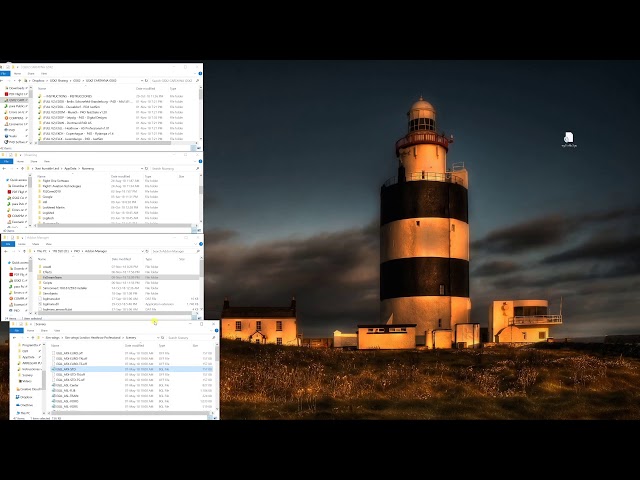This screenshot has width=640, height=480.
Task: Select highlighted BGL file in Scenery window
Action: click(x=131, y=369)
